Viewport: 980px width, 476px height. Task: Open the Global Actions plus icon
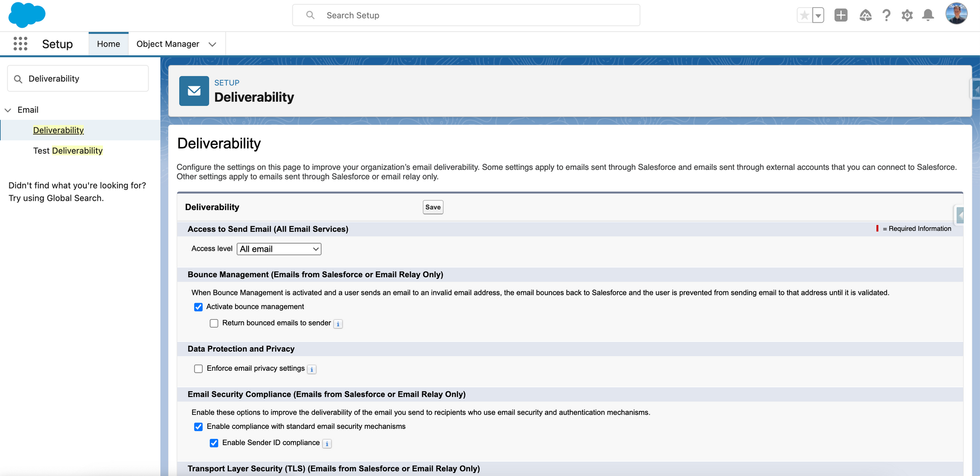(x=841, y=15)
